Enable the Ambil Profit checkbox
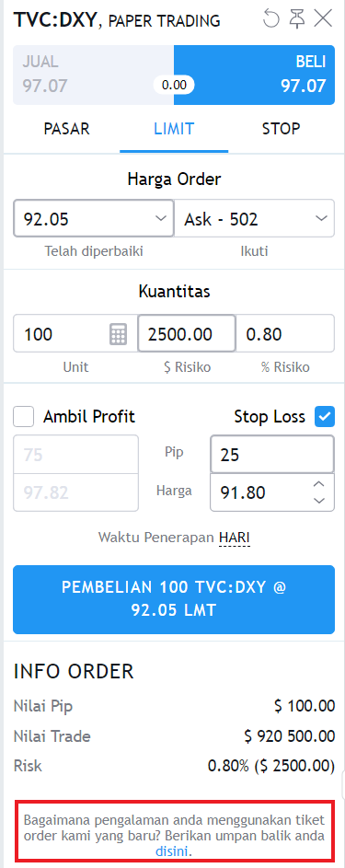The image size is (345, 868). click(24, 417)
